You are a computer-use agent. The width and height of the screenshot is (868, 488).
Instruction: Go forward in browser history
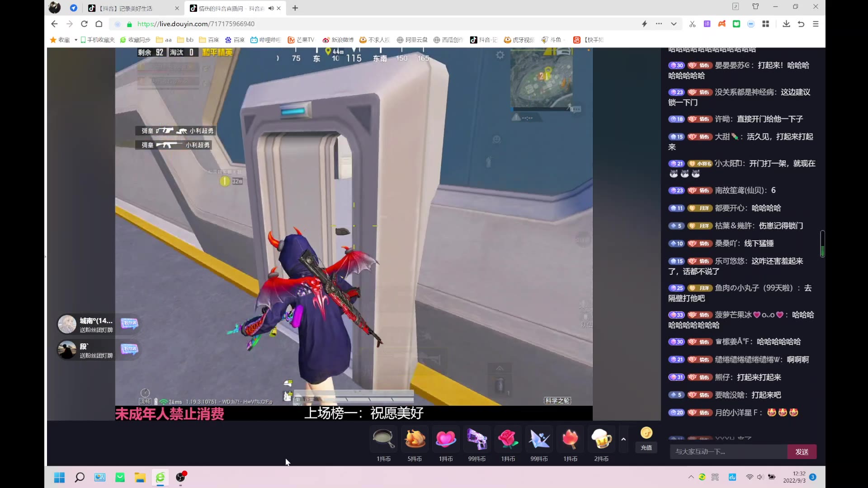click(x=69, y=24)
